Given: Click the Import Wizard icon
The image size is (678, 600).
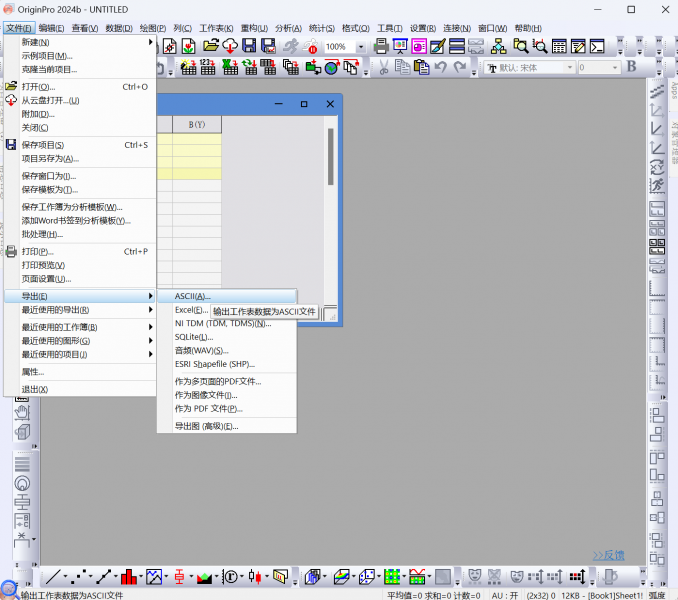Looking at the screenshot, I should coord(189,67).
